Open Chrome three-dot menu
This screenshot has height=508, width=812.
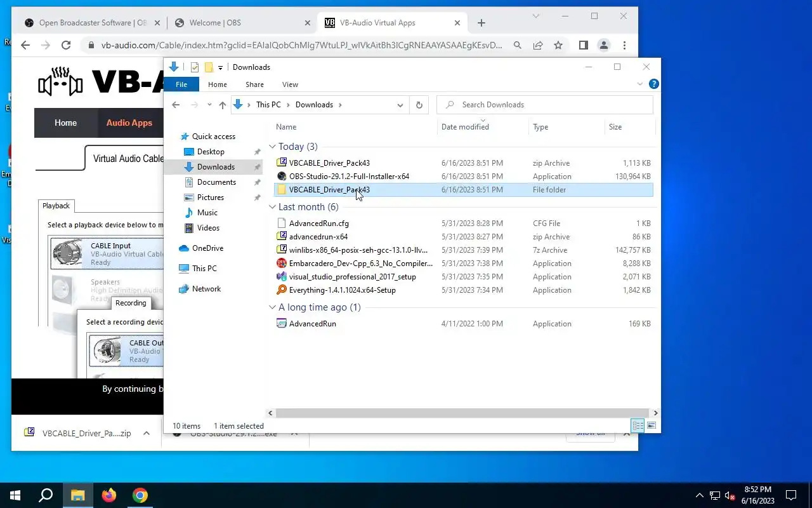point(624,45)
